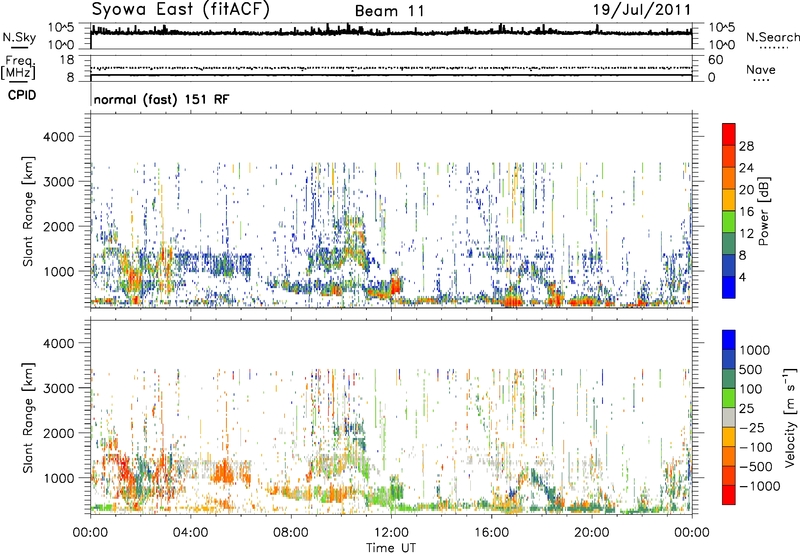Click the 'N.Sky' legend label
Image resolution: width=800 pixels, height=554 pixels.
19,37
